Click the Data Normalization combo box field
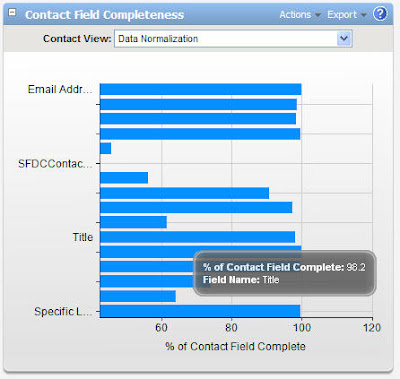The height and width of the screenshot is (379, 400). click(233, 39)
